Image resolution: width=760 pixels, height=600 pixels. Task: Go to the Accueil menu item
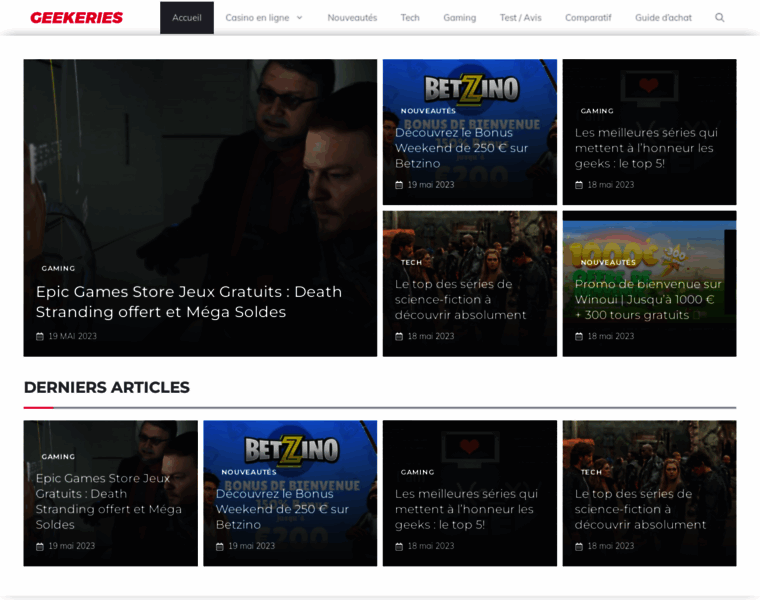[x=187, y=18]
